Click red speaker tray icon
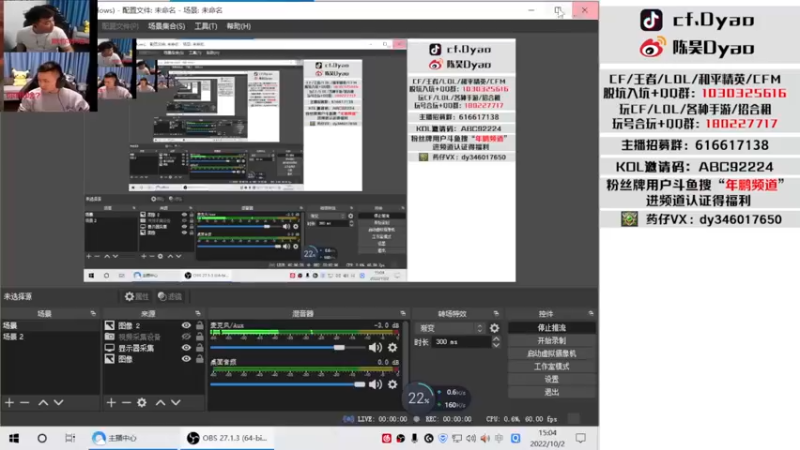Image resolution: width=800 pixels, height=450 pixels. (x=485, y=438)
